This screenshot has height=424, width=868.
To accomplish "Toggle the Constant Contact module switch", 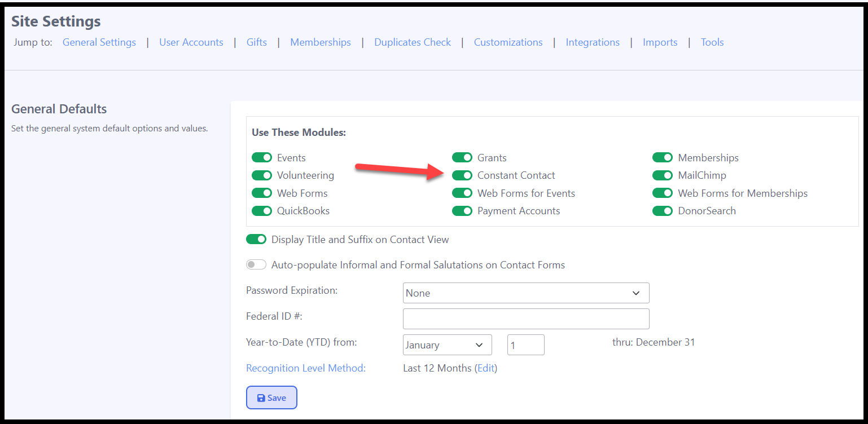I will point(462,175).
